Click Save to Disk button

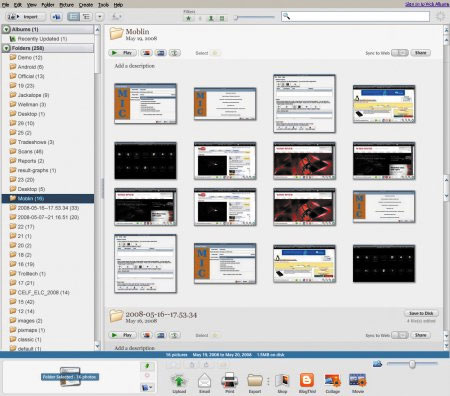click(421, 313)
